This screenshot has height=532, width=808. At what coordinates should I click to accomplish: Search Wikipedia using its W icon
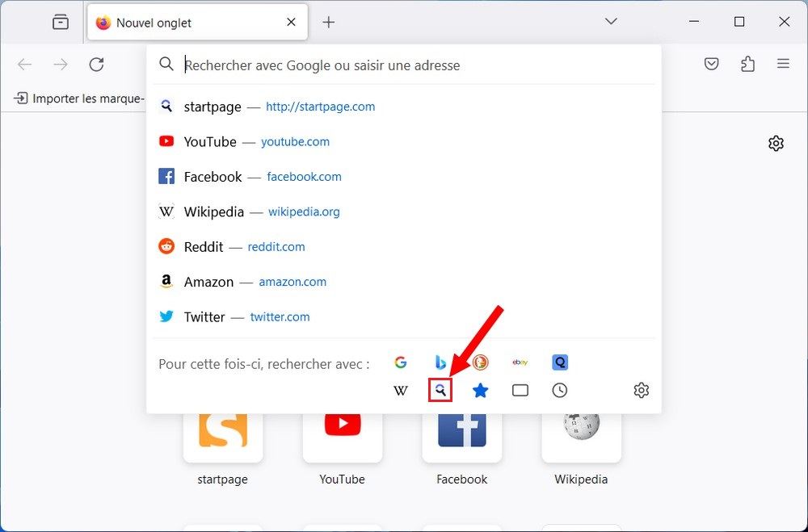401,390
